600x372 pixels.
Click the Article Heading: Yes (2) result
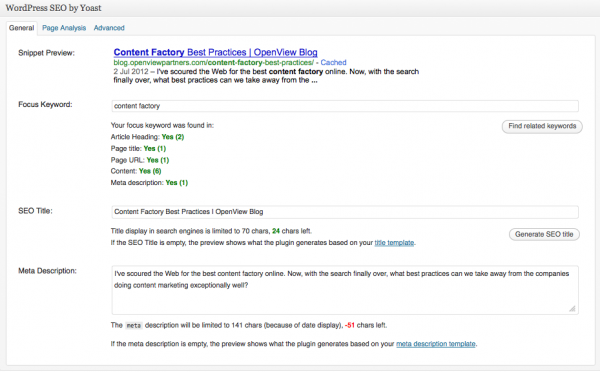[x=147, y=137]
